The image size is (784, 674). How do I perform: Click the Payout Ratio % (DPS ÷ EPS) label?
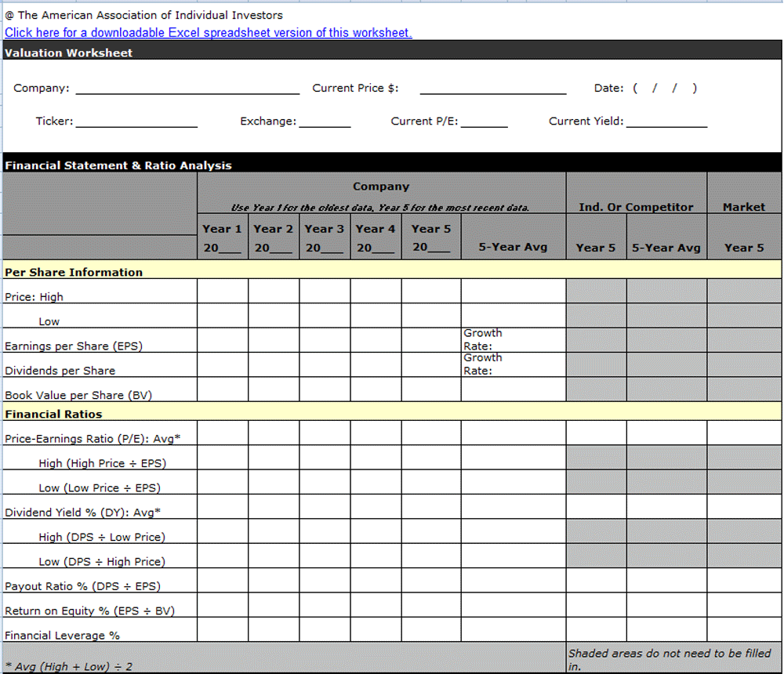click(x=82, y=586)
